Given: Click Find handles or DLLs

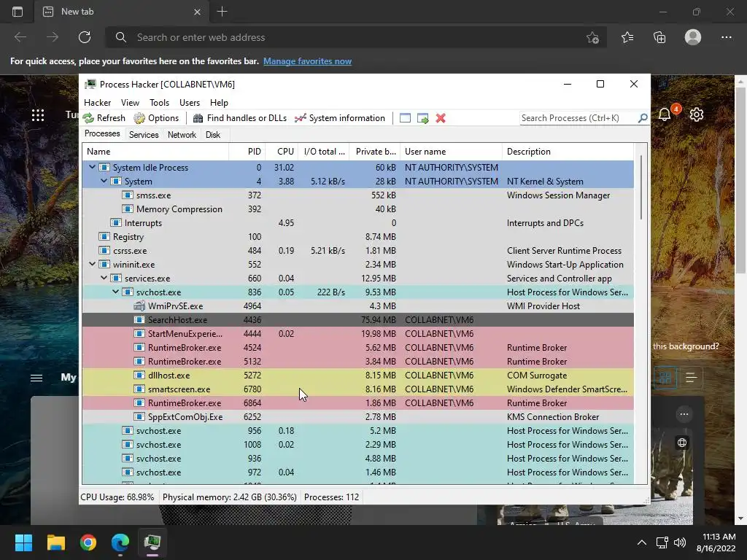Looking at the screenshot, I should (239, 118).
